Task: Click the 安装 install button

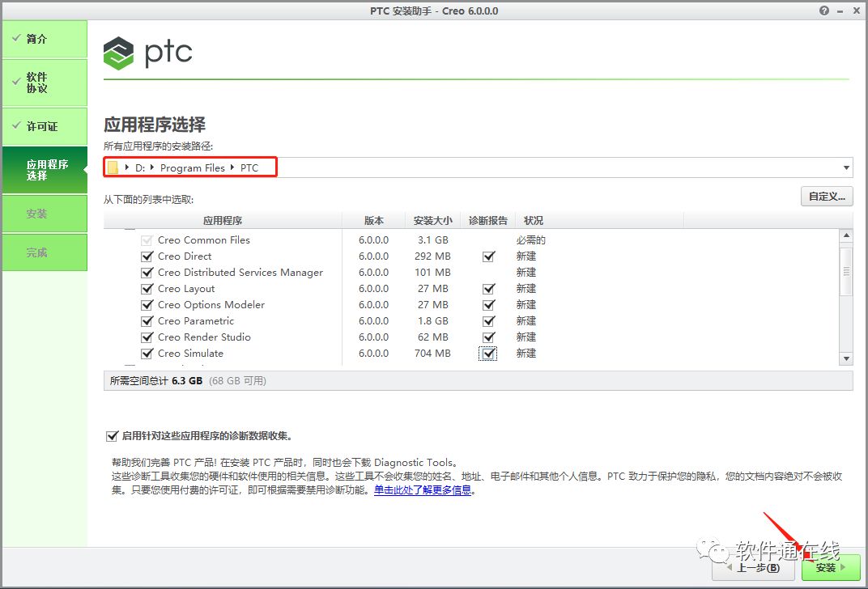Action: 831,567
